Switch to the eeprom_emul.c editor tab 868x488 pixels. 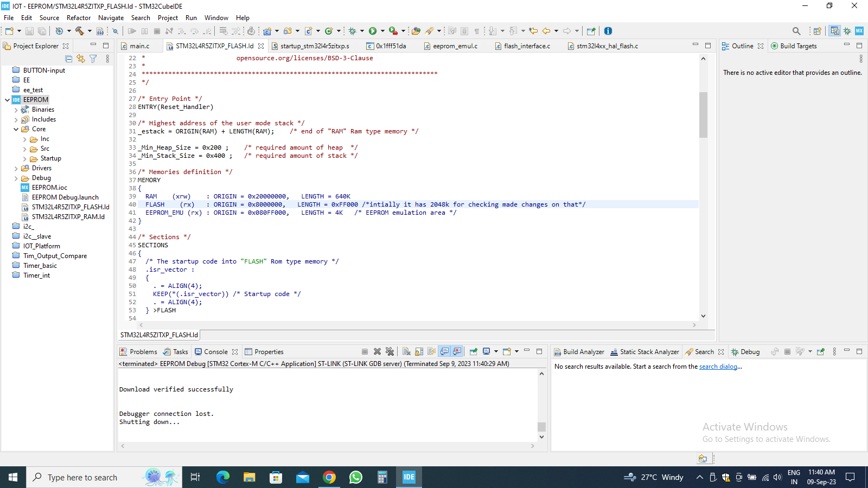(455, 46)
